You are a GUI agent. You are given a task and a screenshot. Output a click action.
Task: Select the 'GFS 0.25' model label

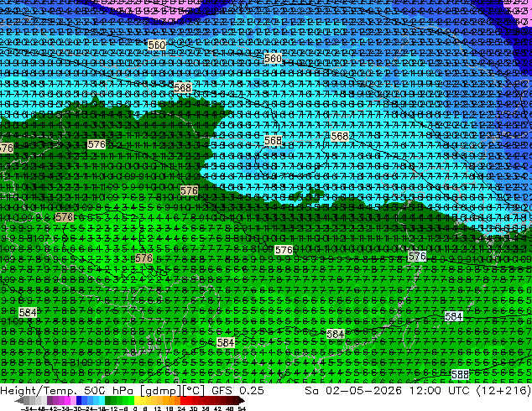(237, 391)
